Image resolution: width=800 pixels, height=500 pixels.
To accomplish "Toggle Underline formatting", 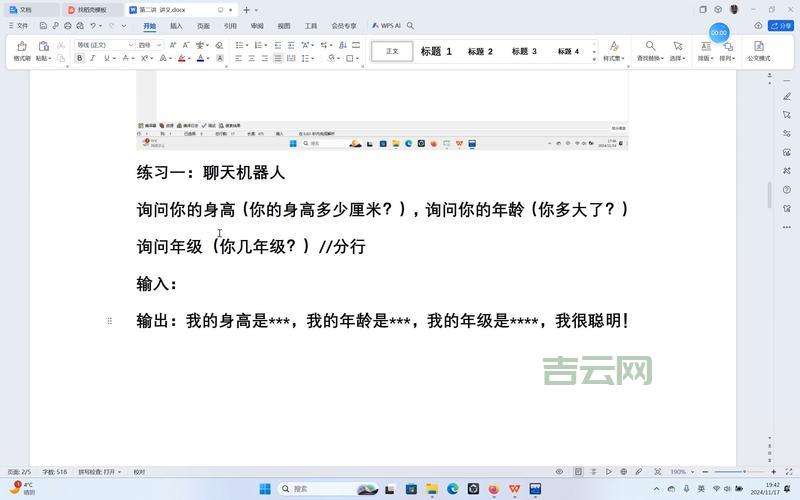I will click(107, 59).
